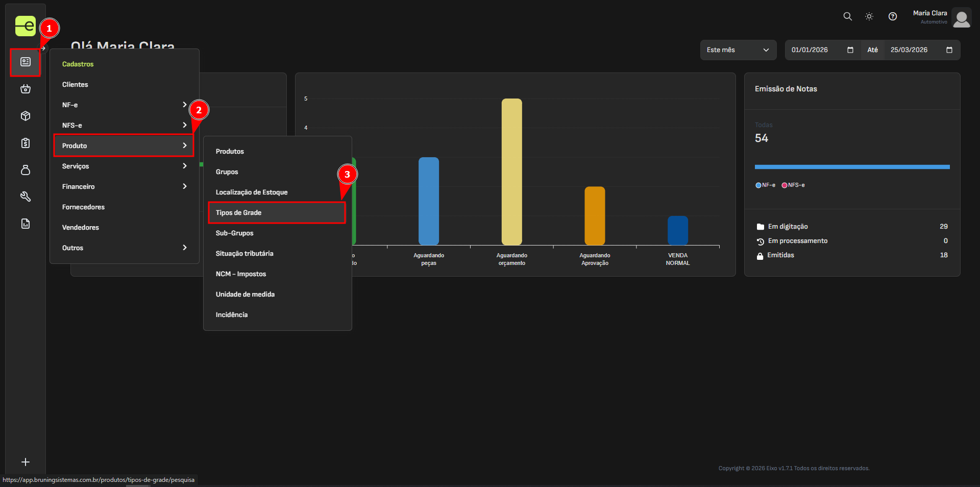Toggle light/dark theme sun icon
This screenshot has height=487, width=980.
[x=869, y=16]
